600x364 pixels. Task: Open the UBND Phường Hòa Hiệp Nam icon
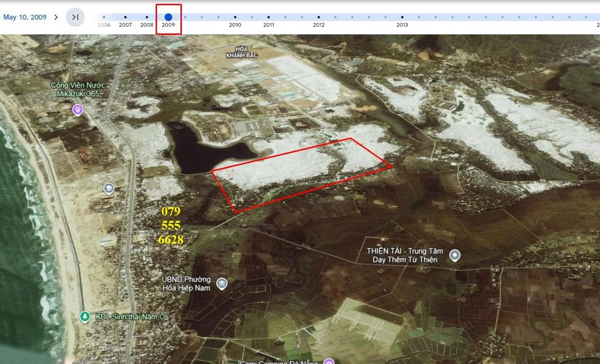click(x=221, y=284)
